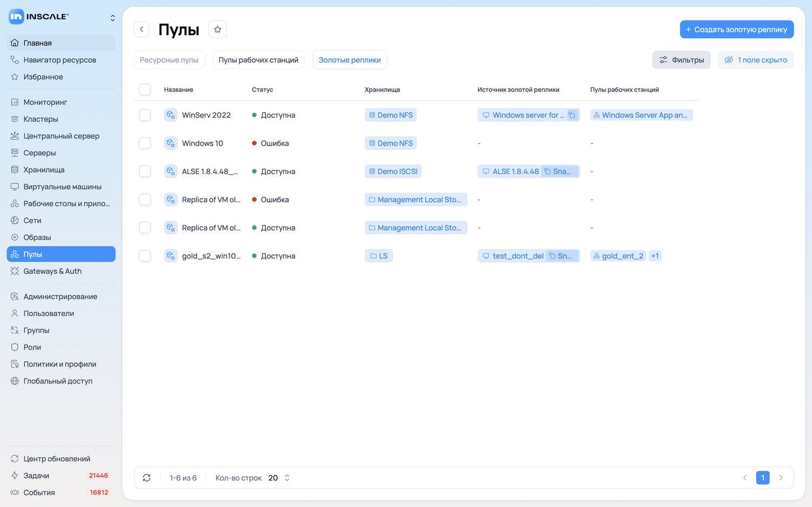Open Gateways & Auth section
This screenshot has height=507, width=812.
click(61, 271)
